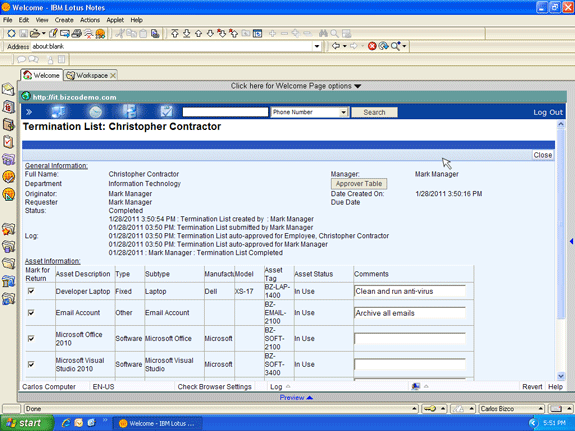Click the edit document pencil icon

(x=53, y=34)
